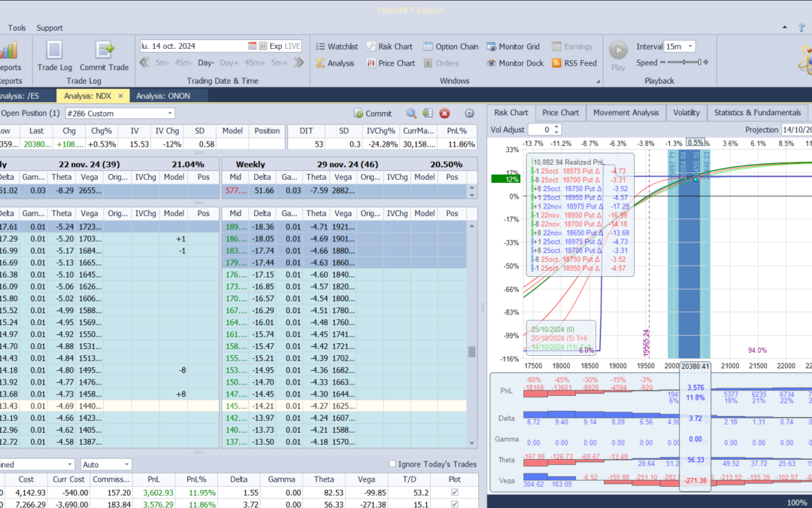Click the red delete position icon
Screen dimensions: 812x508
(x=444, y=114)
